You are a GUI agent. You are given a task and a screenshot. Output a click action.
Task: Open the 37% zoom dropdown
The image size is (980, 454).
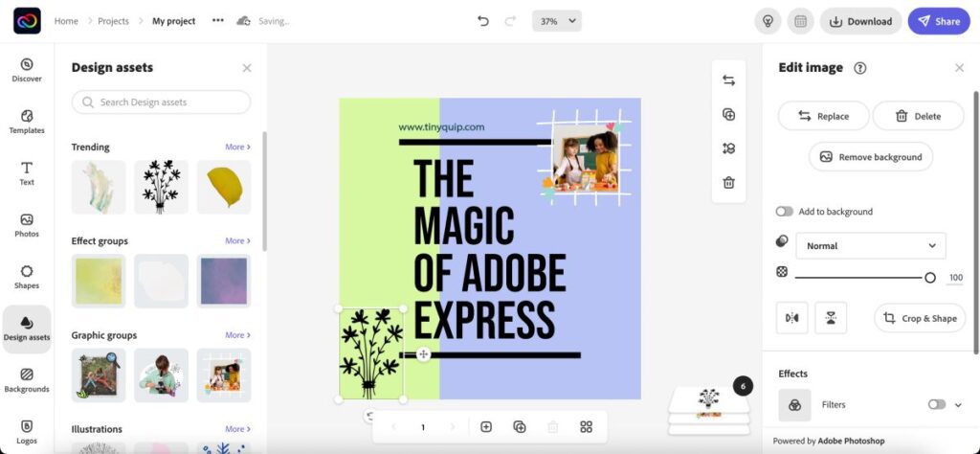point(557,21)
